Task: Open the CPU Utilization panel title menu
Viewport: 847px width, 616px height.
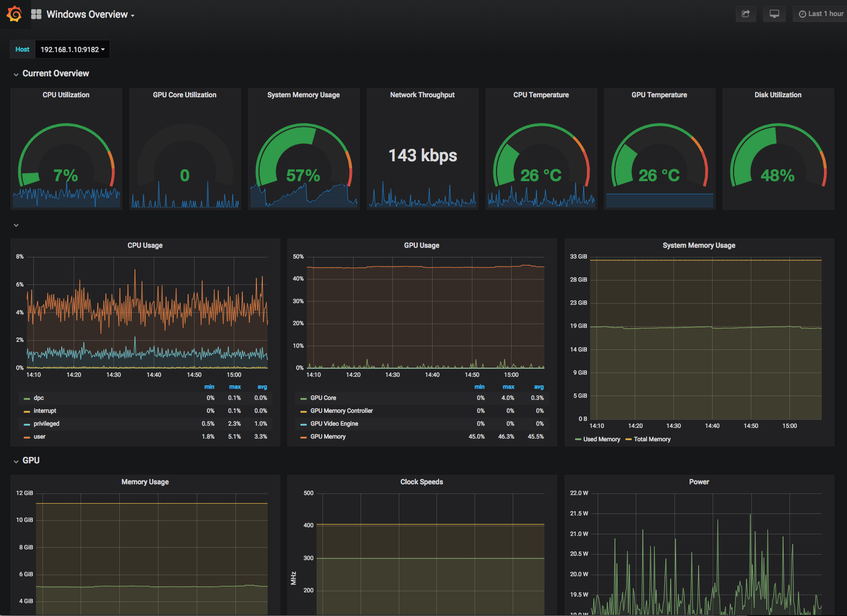Action: (66, 95)
